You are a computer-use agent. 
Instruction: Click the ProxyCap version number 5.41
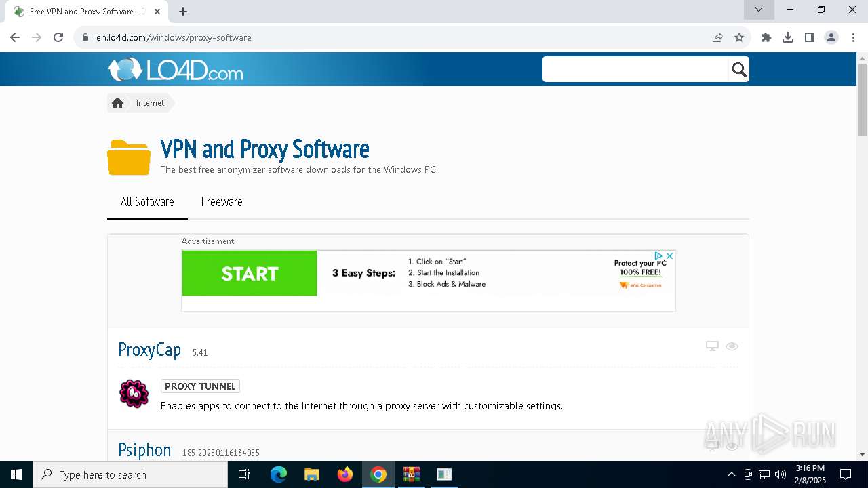pos(200,353)
